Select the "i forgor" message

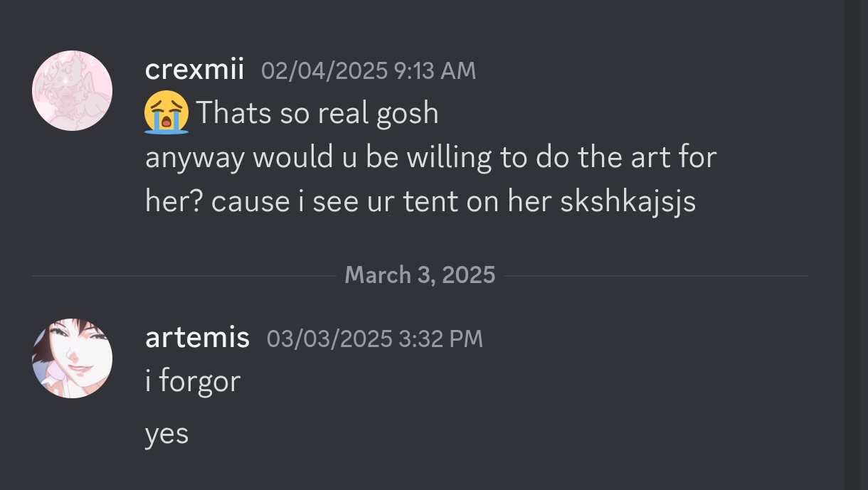click(193, 381)
